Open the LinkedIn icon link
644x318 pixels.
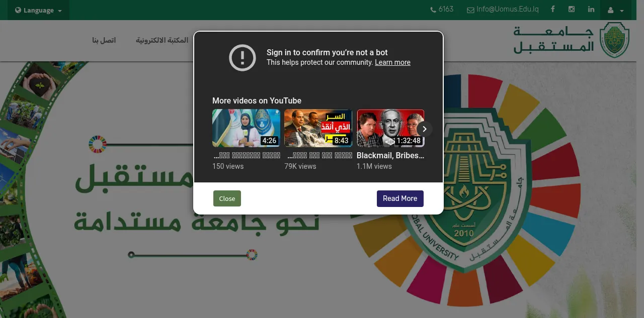591,9
